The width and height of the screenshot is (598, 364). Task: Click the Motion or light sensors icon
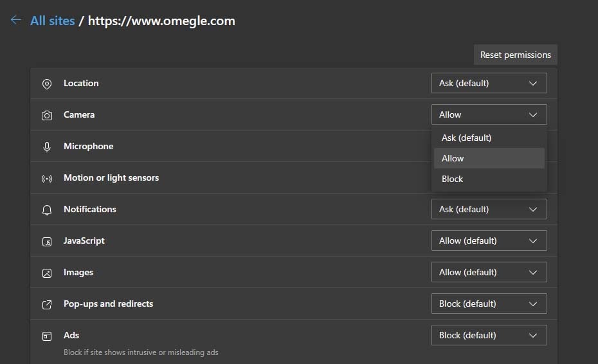pyautogui.click(x=47, y=178)
